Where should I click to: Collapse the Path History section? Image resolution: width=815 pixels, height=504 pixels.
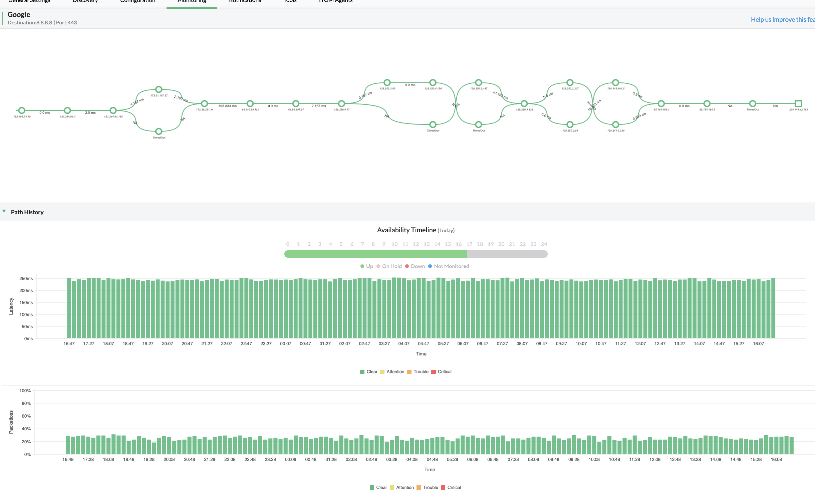pyautogui.click(x=4, y=211)
